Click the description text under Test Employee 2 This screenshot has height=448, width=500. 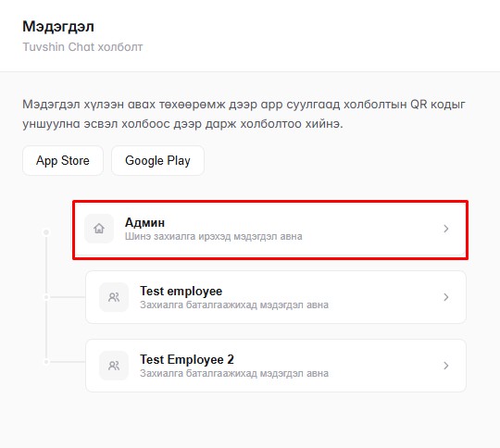point(234,373)
